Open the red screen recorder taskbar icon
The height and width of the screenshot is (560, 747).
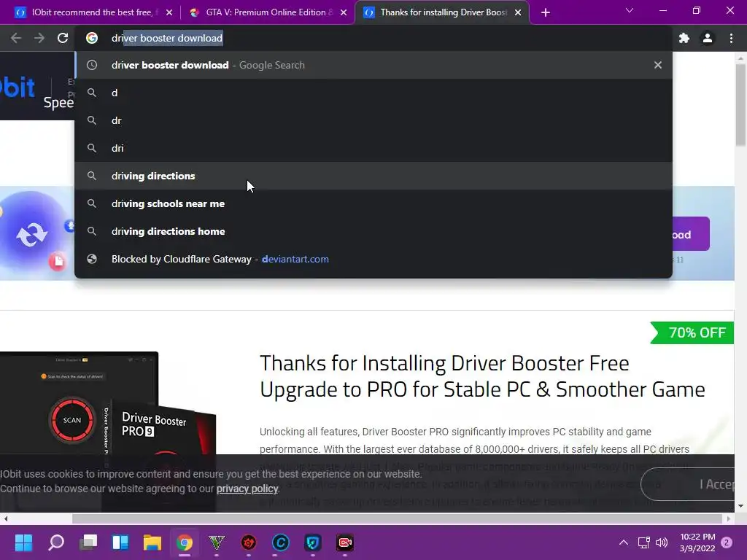[345, 542]
